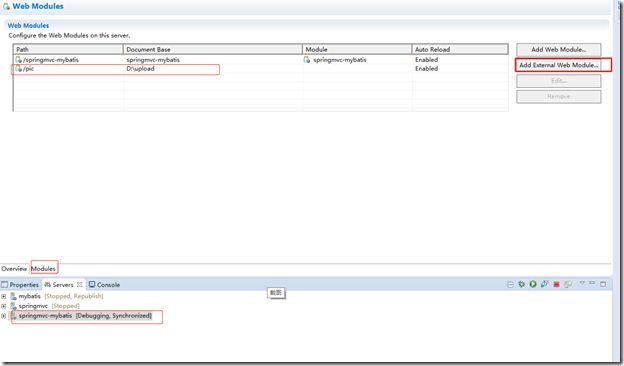This screenshot has width=624, height=366.
Task: Minimize the Servers view panel
Action: [x=592, y=283]
